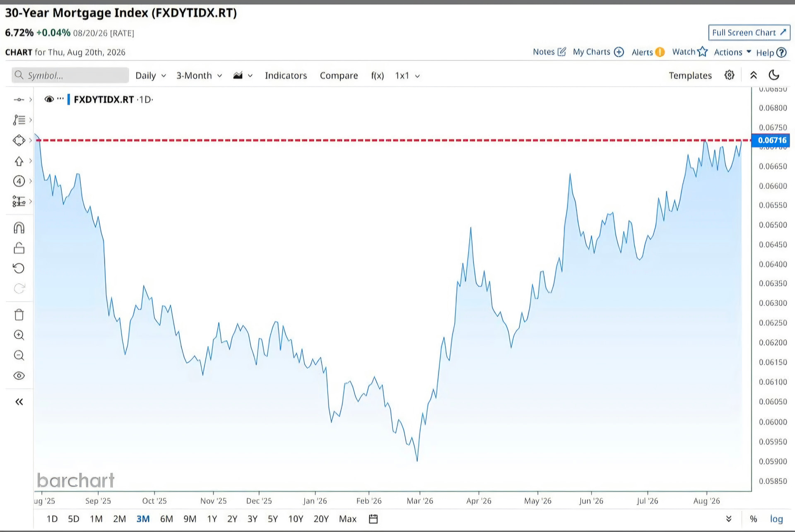Screen dimensions: 795x532
Task: Select the Fibonacci lines drawing tool
Action: click(19, 120)
